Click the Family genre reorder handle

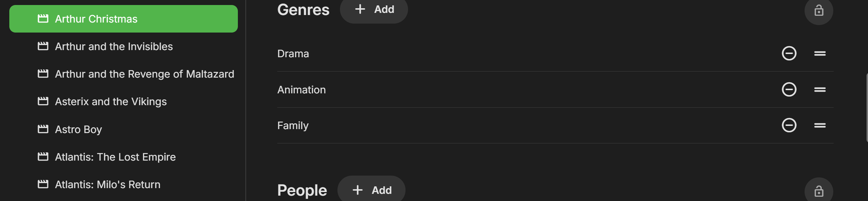[x=820, y=125]
